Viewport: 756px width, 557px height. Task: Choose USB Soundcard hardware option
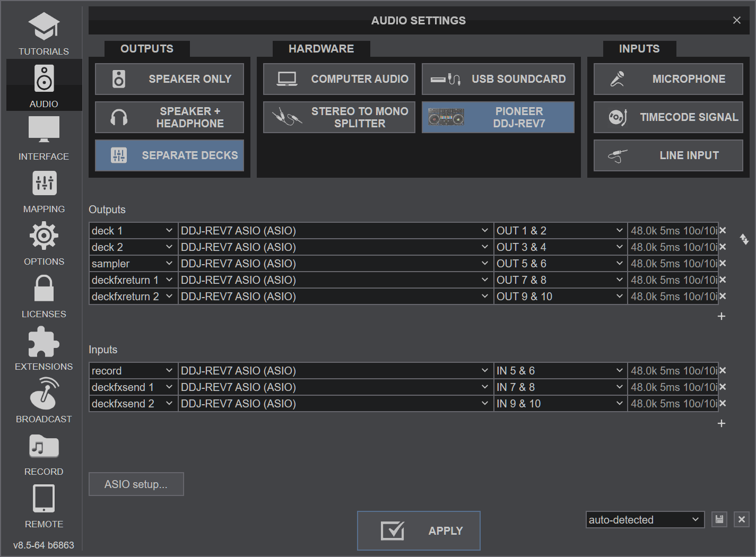click(x=498, y=79)
